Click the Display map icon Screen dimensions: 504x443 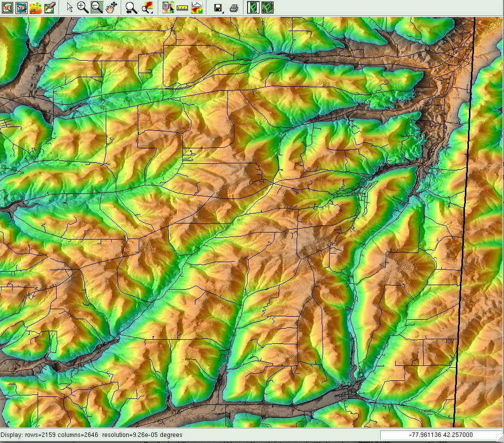pos(7,8)
